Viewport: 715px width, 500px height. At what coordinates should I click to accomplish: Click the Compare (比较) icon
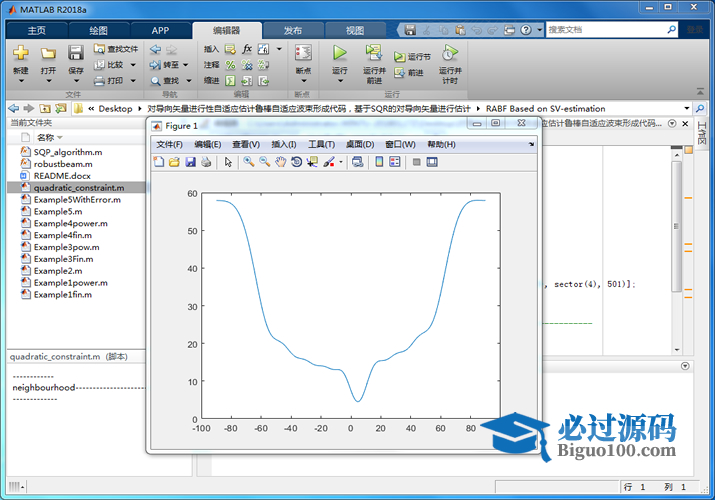(100, 65)
